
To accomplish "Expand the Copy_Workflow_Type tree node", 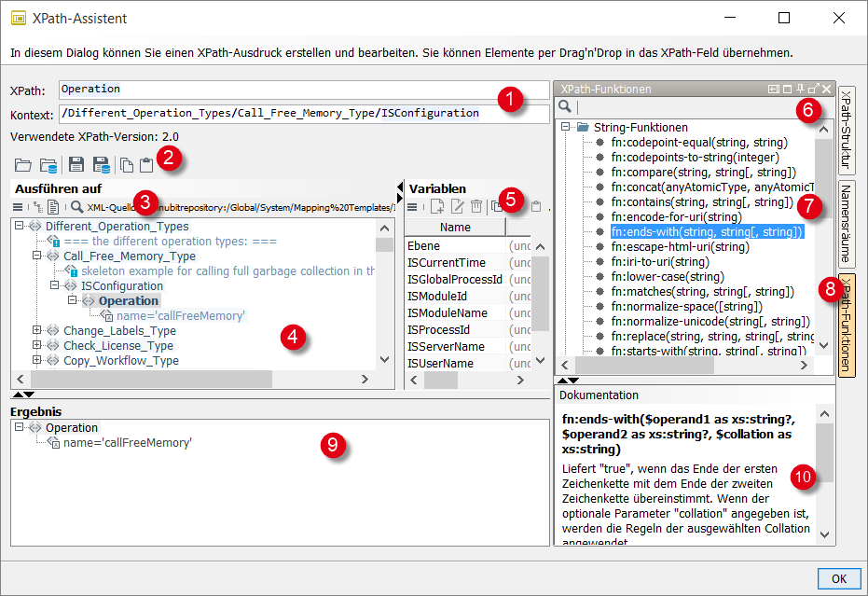I will [x=37, y=360].
